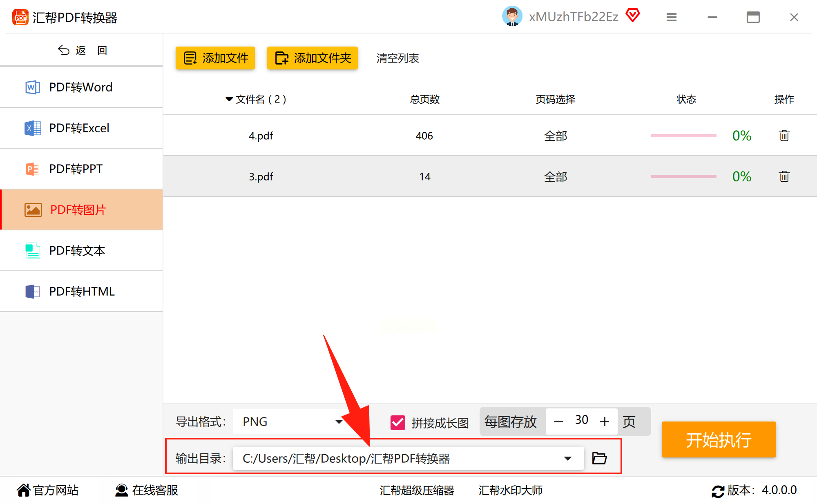Viewport: 817px width, 504px height.
Task: Expand the output directory path dropdown
Action: [567, 458]
